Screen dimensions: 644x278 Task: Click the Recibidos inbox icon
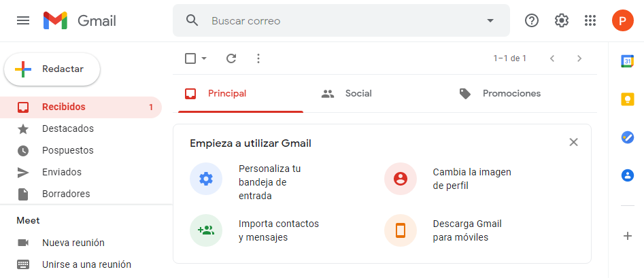pyautogui.click(x=23, y=107)
